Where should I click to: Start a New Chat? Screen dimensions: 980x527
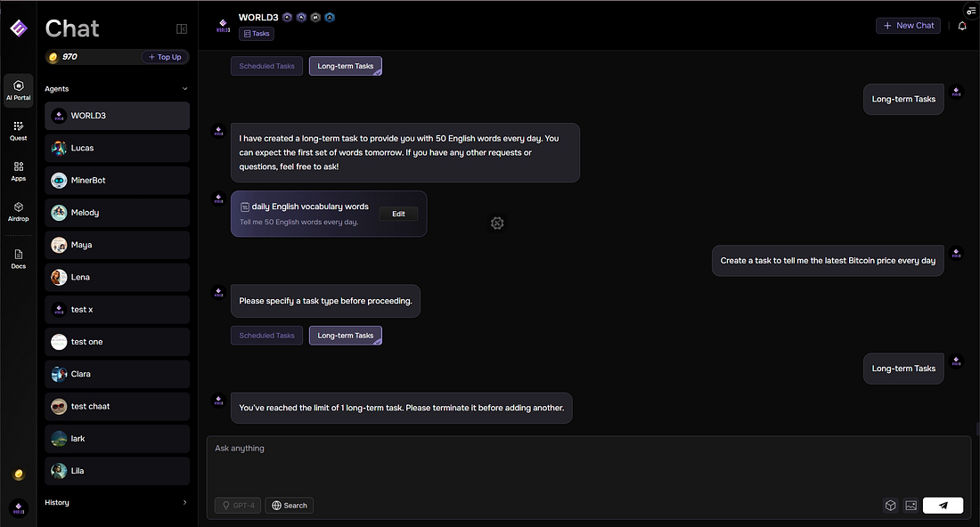pyautogui.click(x=908, y=26)
